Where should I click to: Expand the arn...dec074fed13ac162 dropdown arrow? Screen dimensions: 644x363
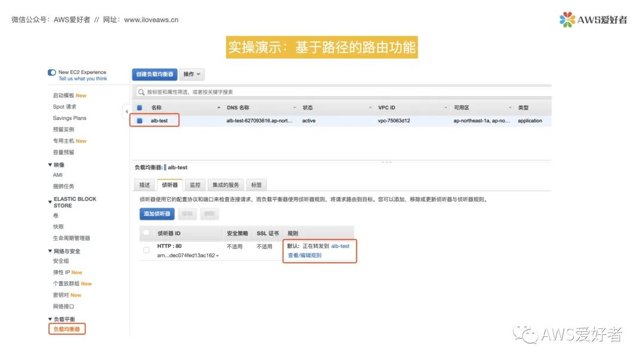click(x=217, y=256)
